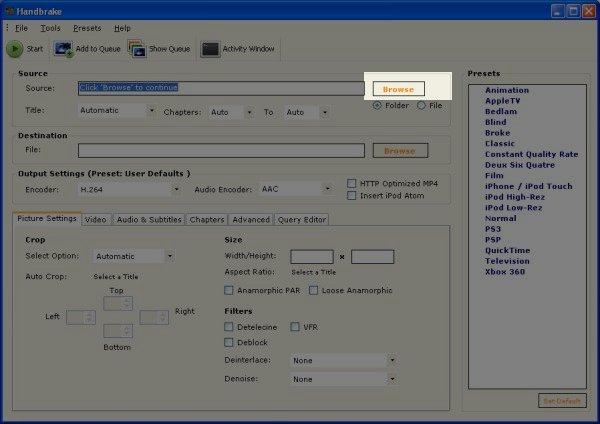Click the Destination Browse button
The image size is (600, 424).
point(400,151)
